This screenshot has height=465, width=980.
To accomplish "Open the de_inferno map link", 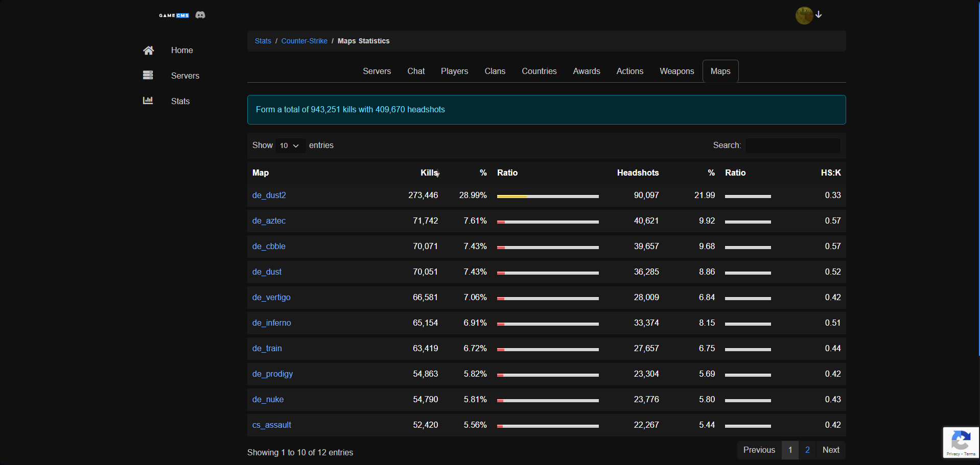I will tap(272, 323).
